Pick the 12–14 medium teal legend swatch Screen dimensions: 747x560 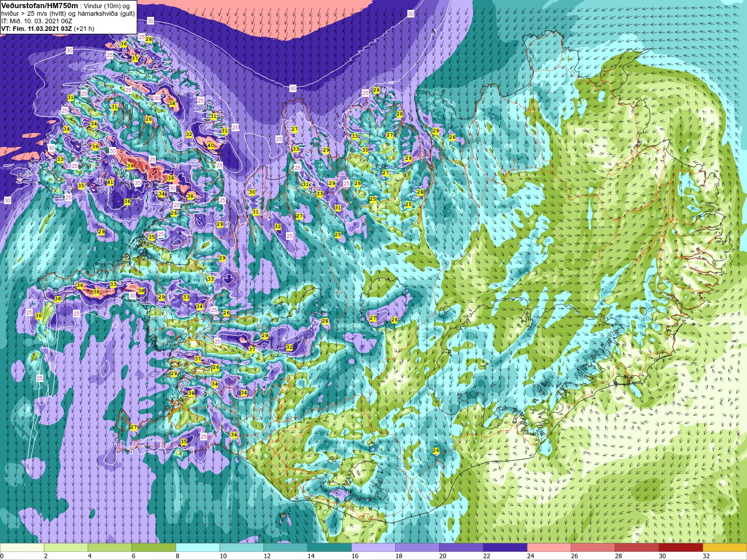click(285, 548)
